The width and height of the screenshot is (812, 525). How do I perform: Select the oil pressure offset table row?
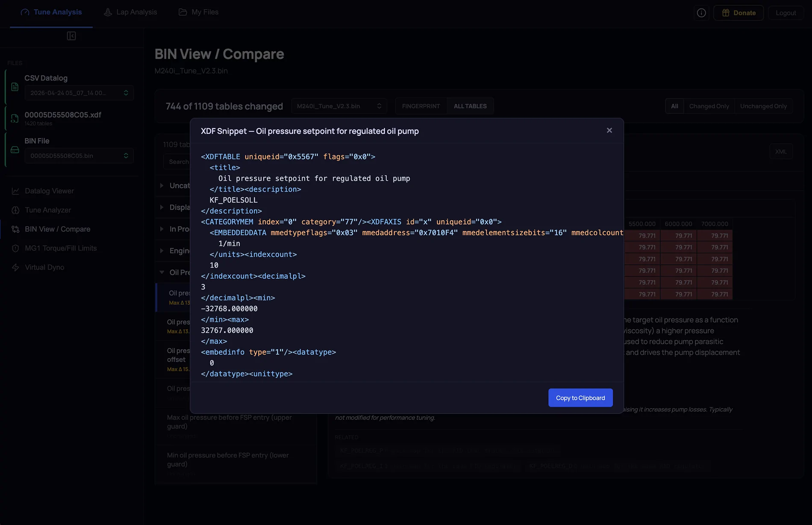tap(174, 359)
